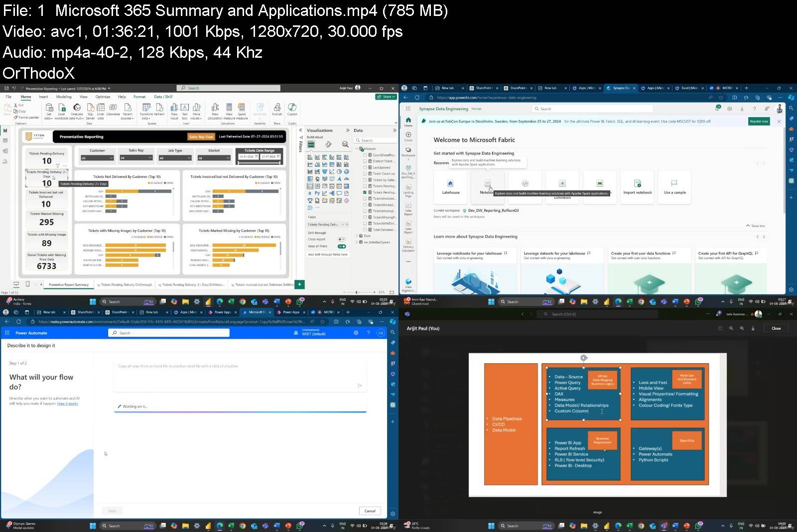Screen dimensions: 797x532
Task: Open the Customer slicer dropdown
Action: (x=97, y=158)
